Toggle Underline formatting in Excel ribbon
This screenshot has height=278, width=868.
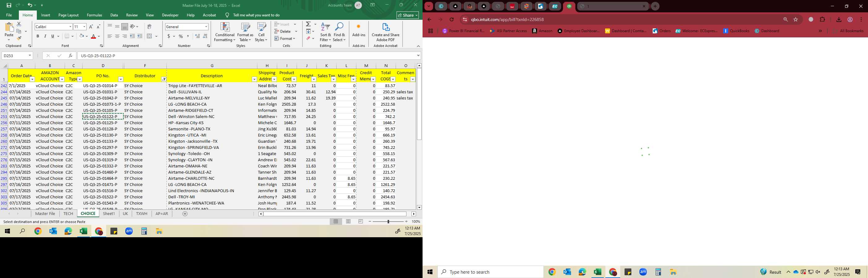coord(53,36)
